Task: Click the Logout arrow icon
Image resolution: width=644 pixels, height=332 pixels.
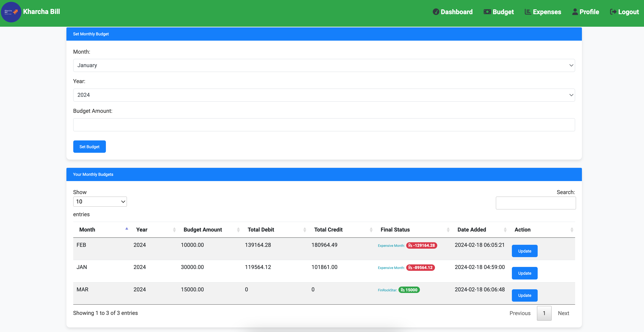Action: click(613, 12)
